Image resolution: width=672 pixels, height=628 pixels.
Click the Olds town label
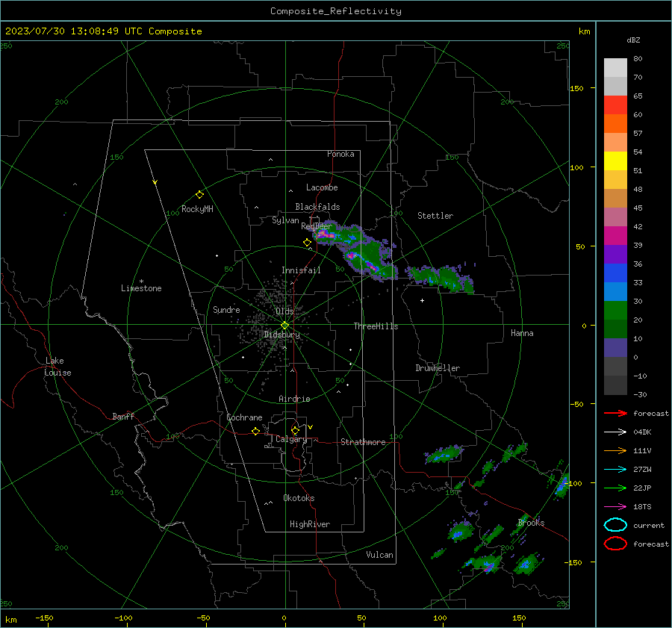click(x=284, y=311)
